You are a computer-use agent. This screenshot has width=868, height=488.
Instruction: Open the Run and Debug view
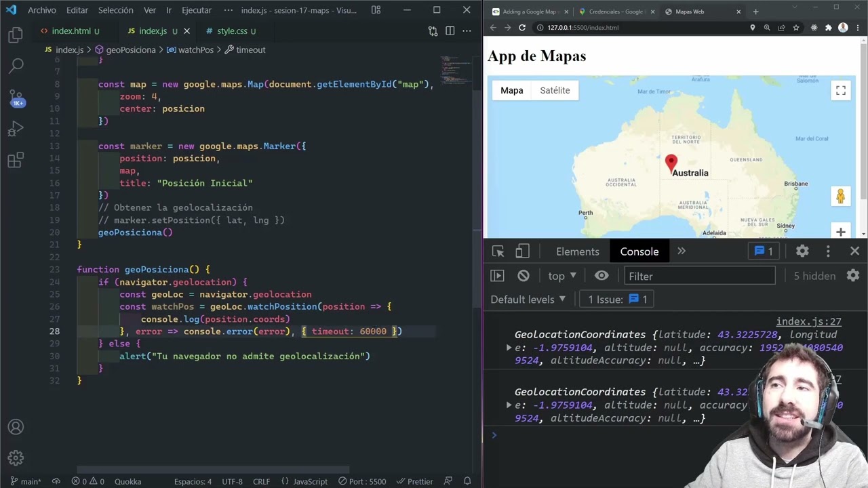coord(16,129)
